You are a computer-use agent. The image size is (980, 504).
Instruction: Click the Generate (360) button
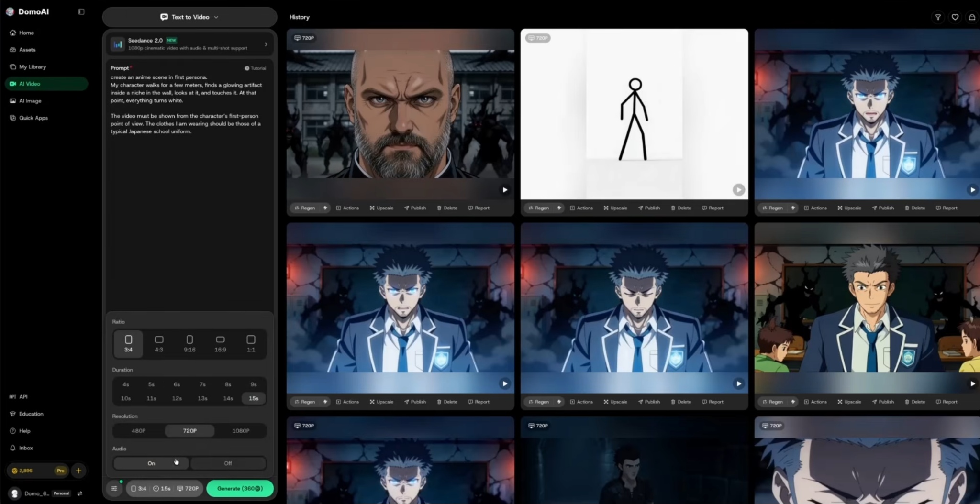[x=240, y=488]
